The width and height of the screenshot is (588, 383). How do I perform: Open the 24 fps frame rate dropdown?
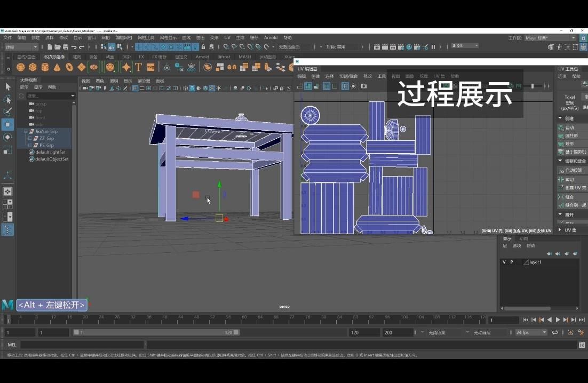528,332
